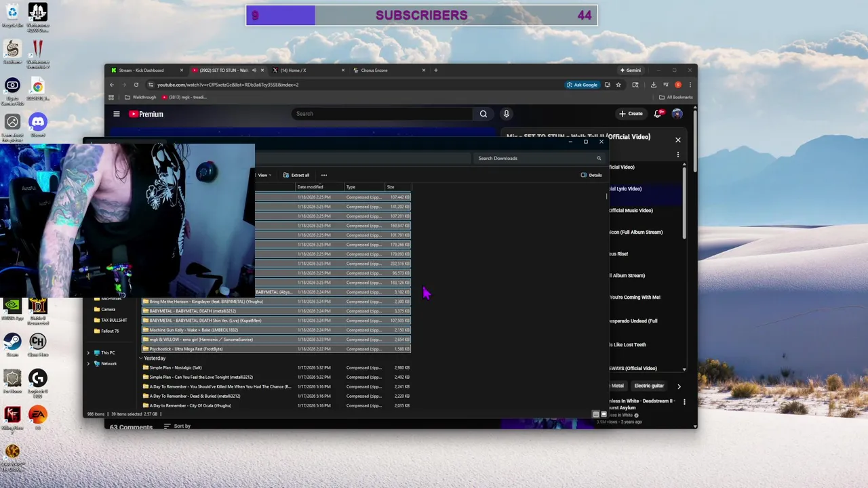The height and width of the screenshot is (488, 868).
Task: Open YouTube notifications bell
Action: pos(657,114)
